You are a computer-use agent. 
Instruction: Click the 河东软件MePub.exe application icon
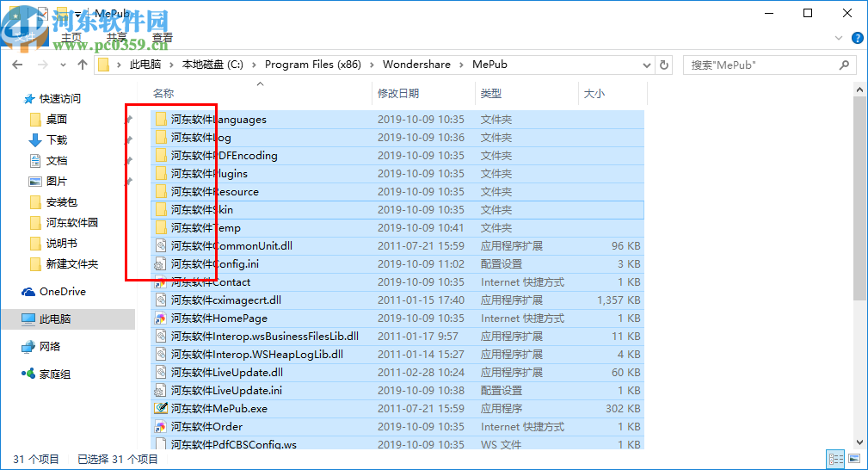pos(161,409)
